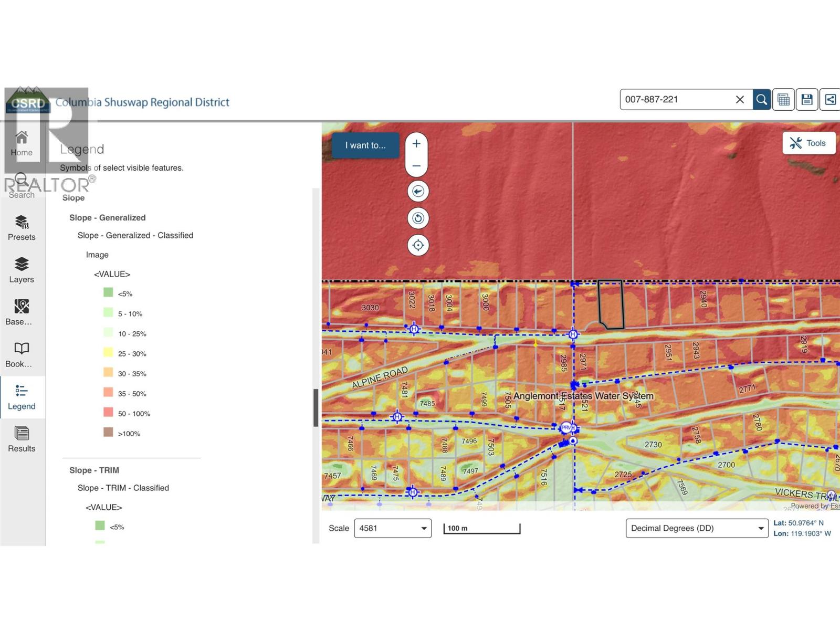Open the Tools panel
Viewport: 840px width, 630px height.
[x=808, y=143]
